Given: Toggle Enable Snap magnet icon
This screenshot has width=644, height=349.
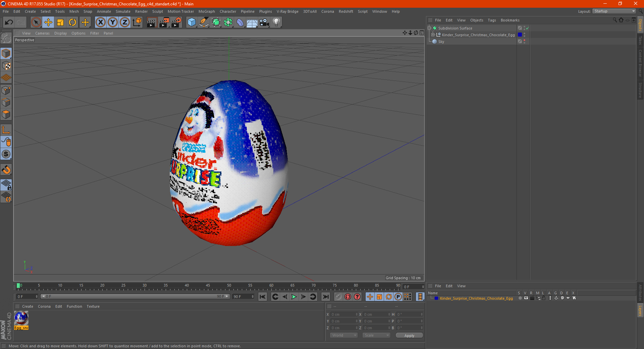Looking at the screenshot, I should pos(6,170).
